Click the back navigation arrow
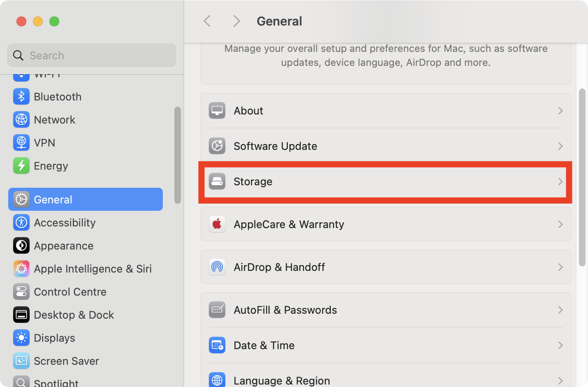 [x=207, y=21]
